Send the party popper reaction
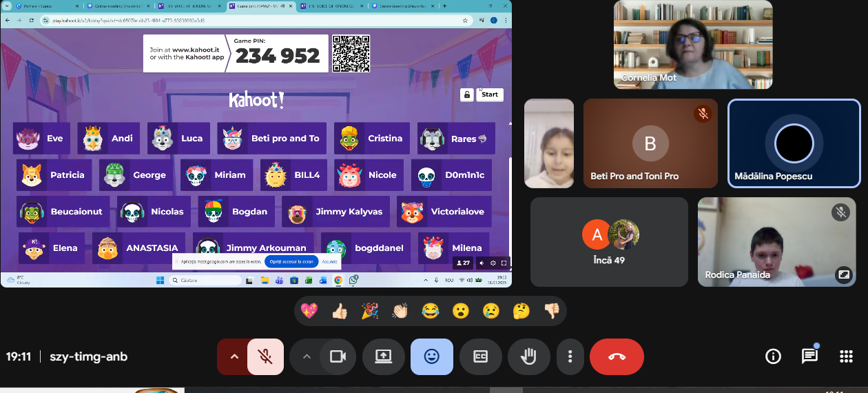The image size is (868, 393). click(x=370, y=311)
